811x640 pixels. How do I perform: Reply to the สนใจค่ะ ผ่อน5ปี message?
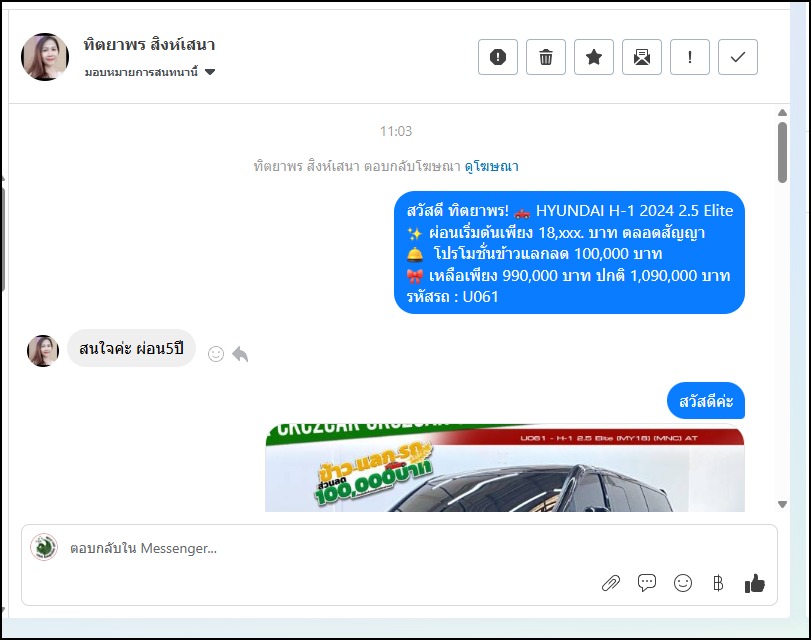[x=240, y=354]
